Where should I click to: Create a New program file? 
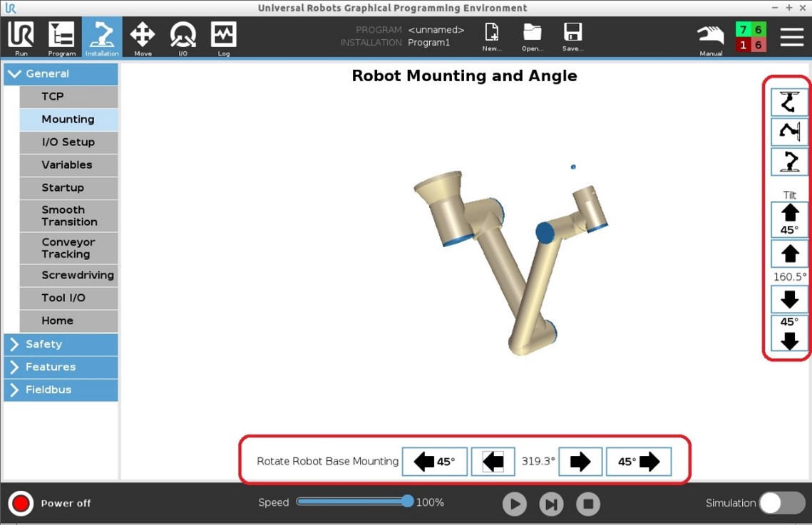point(492,37)
